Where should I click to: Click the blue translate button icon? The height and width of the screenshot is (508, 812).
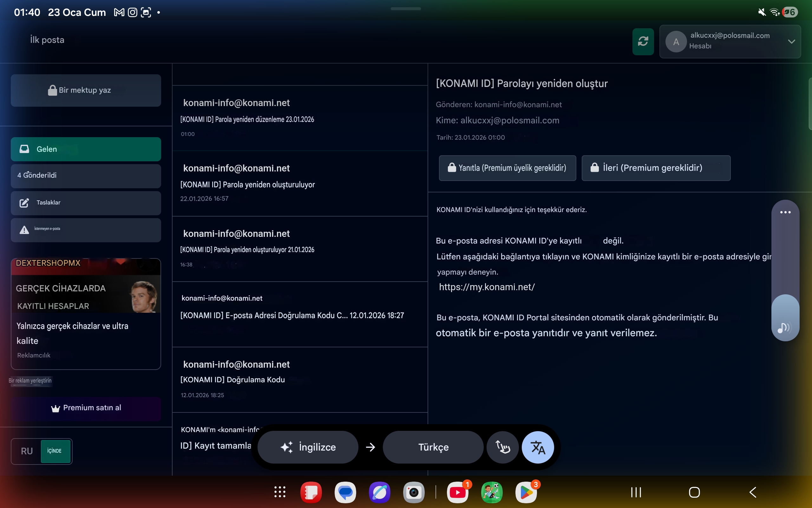pyautogui.click(x=538, y=447)
